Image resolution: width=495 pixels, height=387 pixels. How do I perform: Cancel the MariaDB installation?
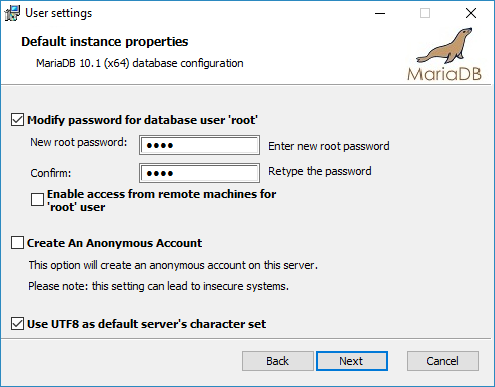coord(443,361)
